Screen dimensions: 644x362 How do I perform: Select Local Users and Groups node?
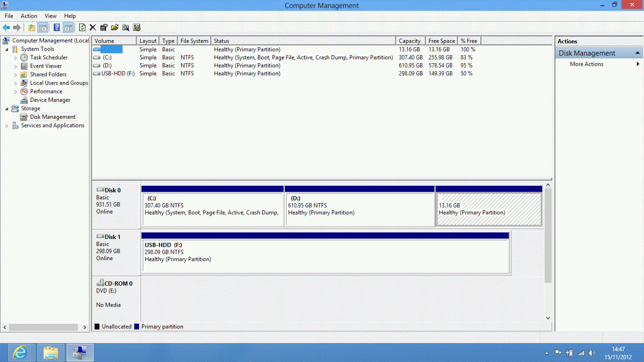(x=59, y=83)
